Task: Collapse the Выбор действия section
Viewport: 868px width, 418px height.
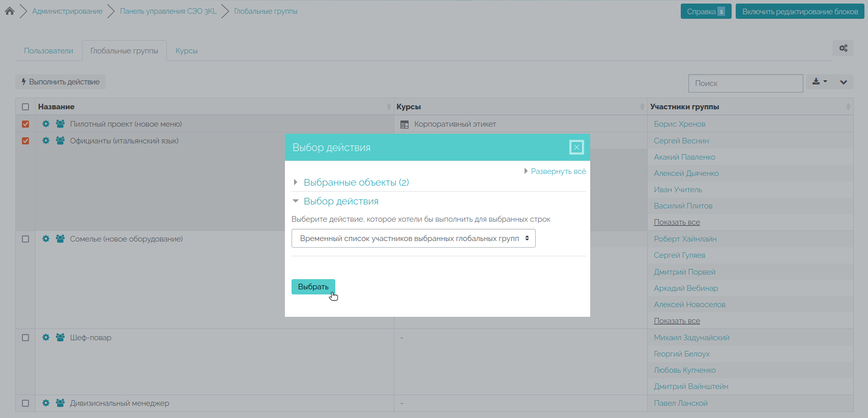Action: tap(340, 201)
